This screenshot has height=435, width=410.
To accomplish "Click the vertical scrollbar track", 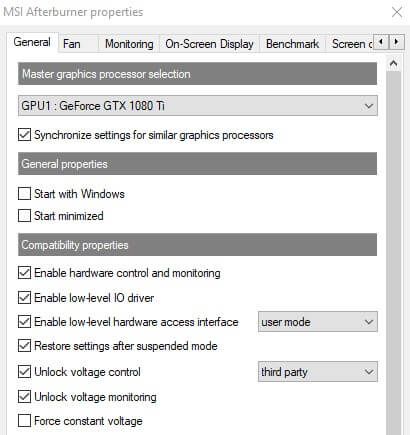I will [393, 253].
